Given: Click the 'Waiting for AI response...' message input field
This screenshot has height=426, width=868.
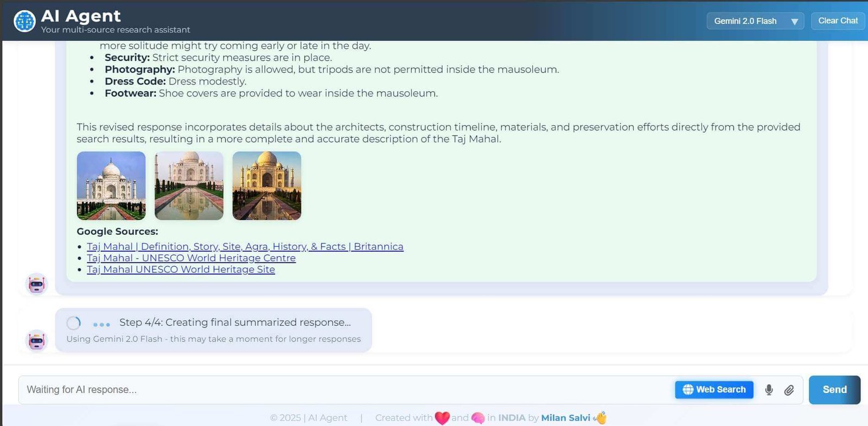Looking at the screenshot, I should tap(346, 390).
